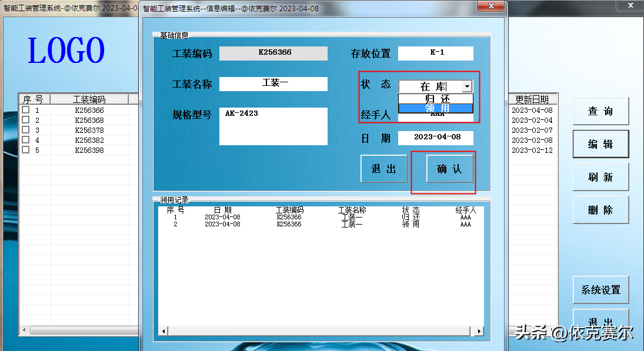Click the 日期 field 2023-04-08
Screen dimensions: 644x351
(435, 138)
